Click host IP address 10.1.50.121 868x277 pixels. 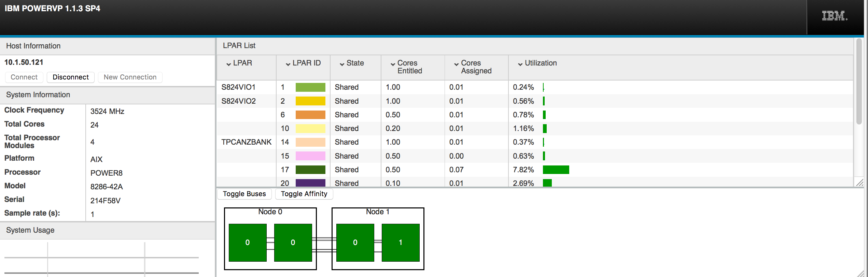(24, 62)
